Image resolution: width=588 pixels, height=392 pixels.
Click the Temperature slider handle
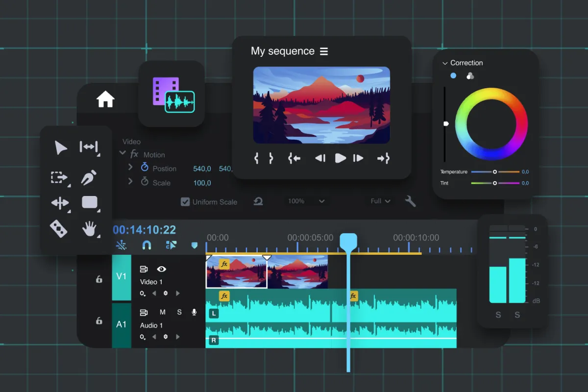click(495, 172)
